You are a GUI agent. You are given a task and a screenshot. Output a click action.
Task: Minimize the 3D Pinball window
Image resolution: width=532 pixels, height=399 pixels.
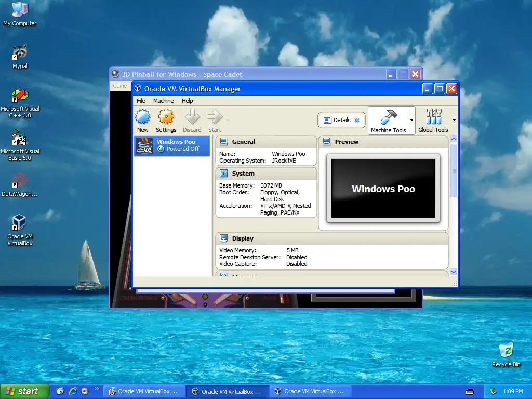tap(391, 74)
